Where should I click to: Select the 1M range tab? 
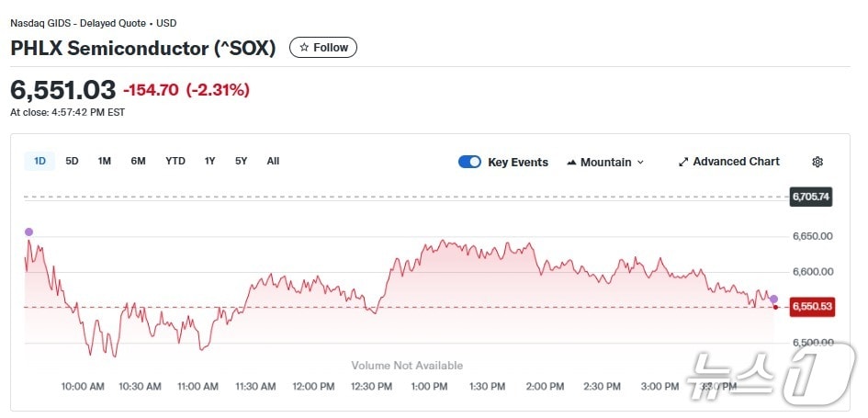pos(105,161)
